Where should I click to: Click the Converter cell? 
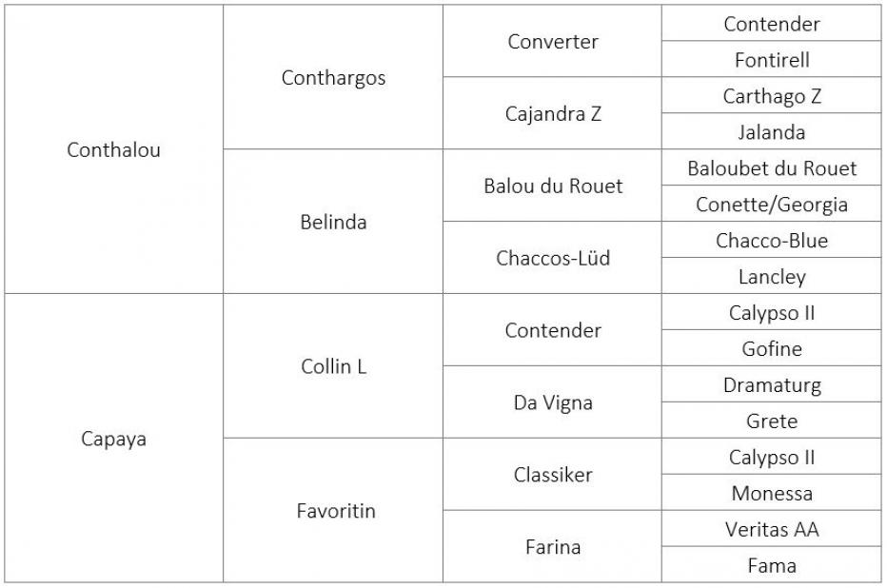553,41
